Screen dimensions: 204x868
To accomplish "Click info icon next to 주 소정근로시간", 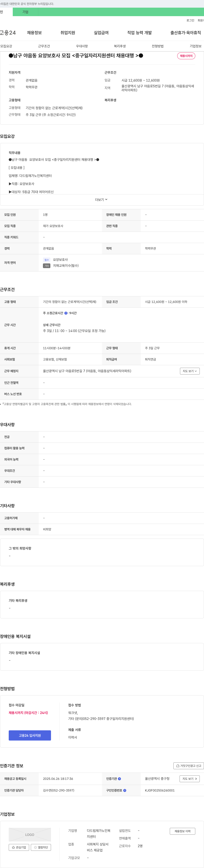I will click(x=66, y=313).
